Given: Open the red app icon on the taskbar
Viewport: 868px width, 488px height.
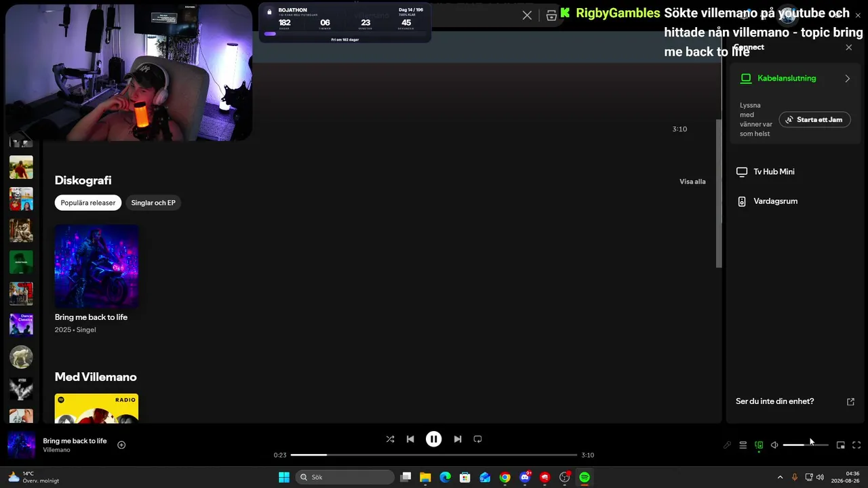Looking at the screenshot, I should (545, 477).
